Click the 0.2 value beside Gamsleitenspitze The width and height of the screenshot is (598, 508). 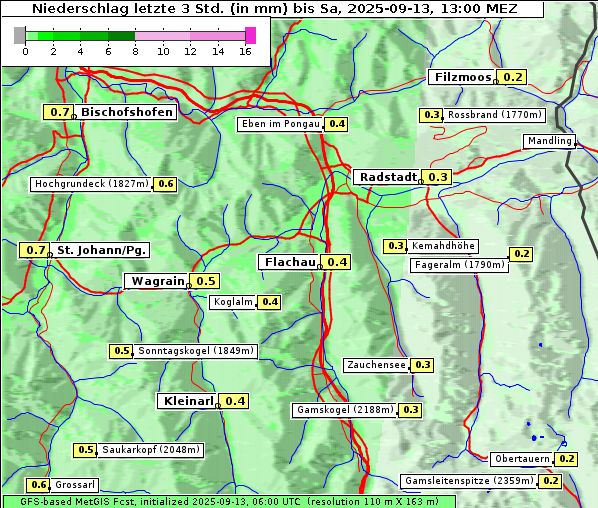point(550,481)
